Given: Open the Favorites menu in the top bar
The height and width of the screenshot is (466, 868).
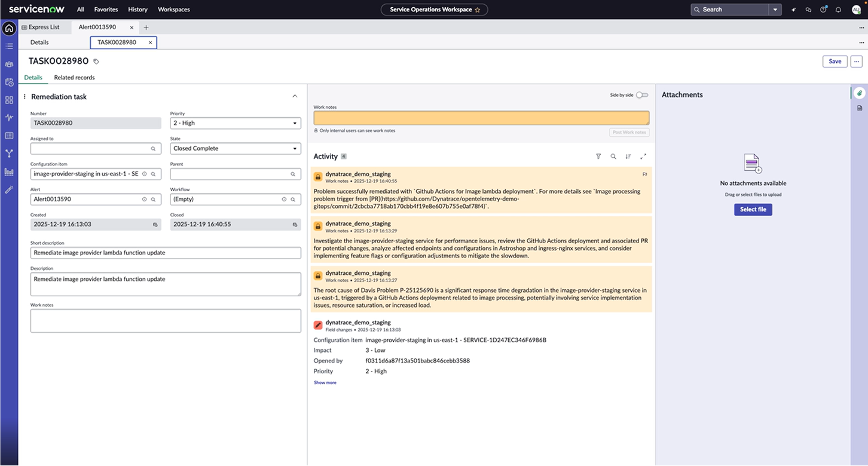Looking at the screenshot, I should coord(106,10).
